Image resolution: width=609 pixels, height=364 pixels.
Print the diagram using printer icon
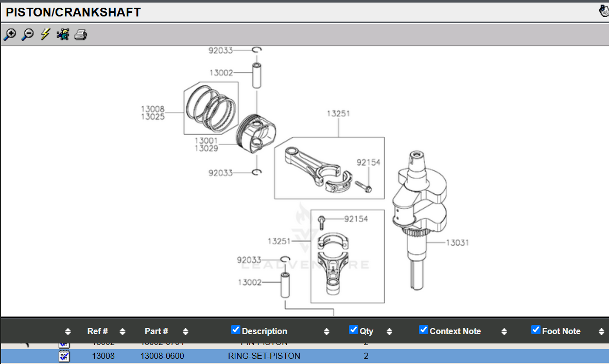(x=81, y=35)
